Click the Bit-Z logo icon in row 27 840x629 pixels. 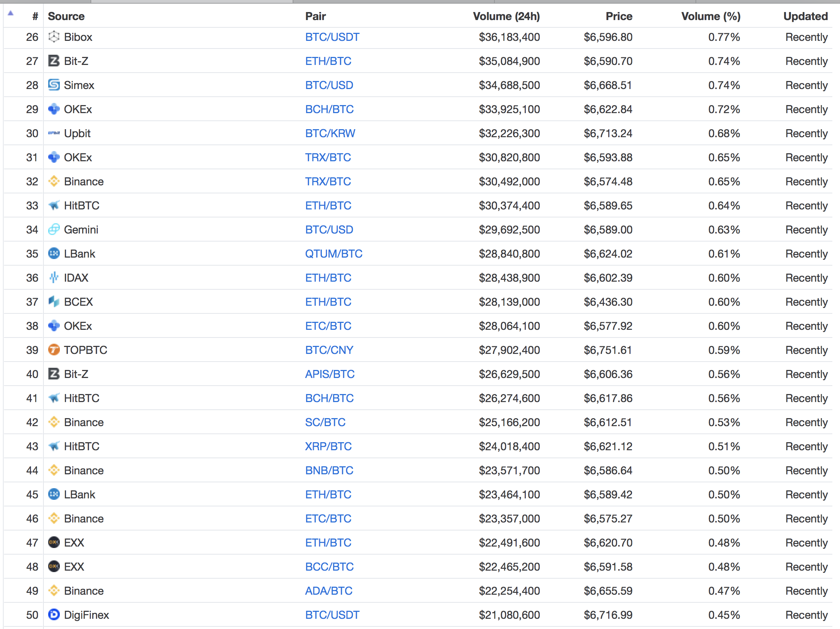click(54, 61)
